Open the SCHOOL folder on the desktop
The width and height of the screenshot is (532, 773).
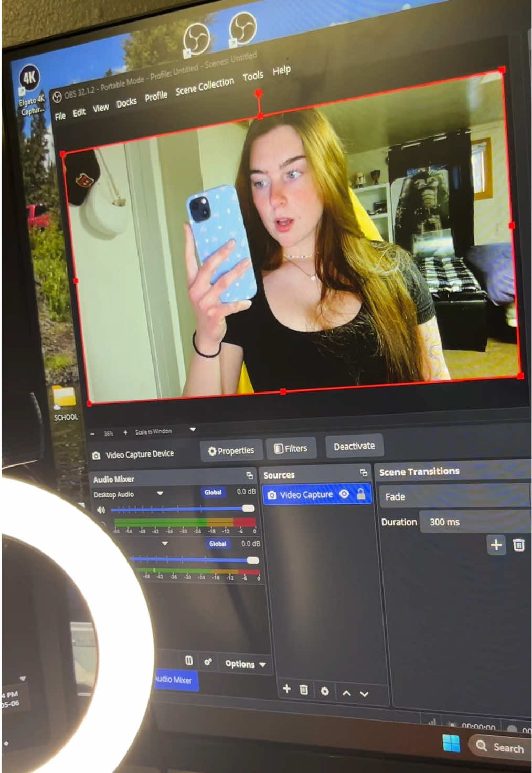pyautogui.click(x=65, y=403)
